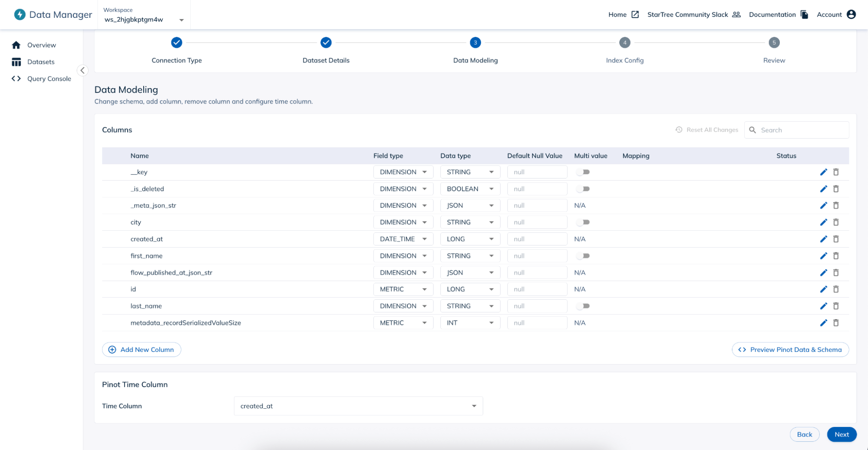Delete the city column
Viewport: 868px width, 450px height.
tap(836, 222)
